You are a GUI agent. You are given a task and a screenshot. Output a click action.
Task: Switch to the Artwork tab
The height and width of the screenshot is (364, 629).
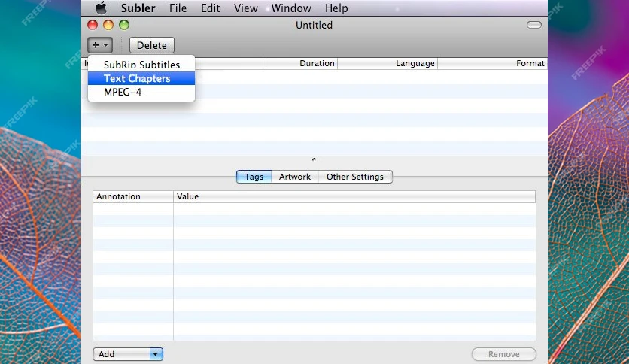[x=295, y=177]
